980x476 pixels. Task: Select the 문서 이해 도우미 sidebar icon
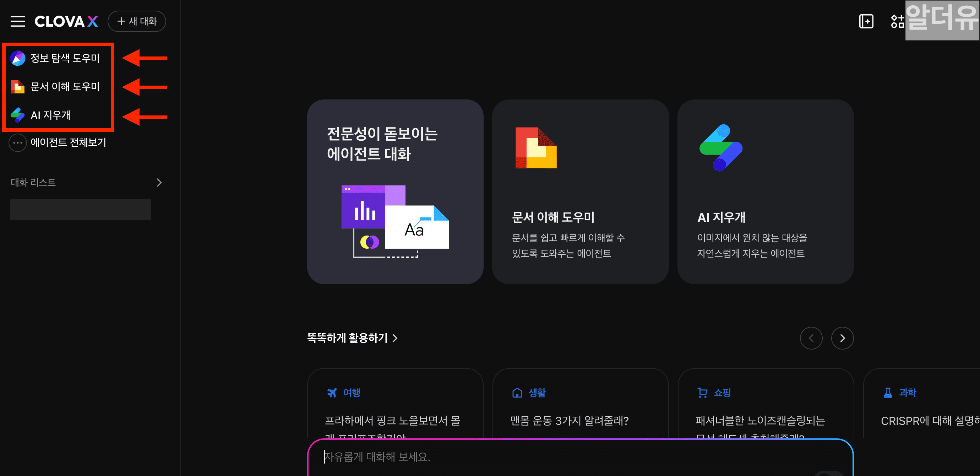17,87
